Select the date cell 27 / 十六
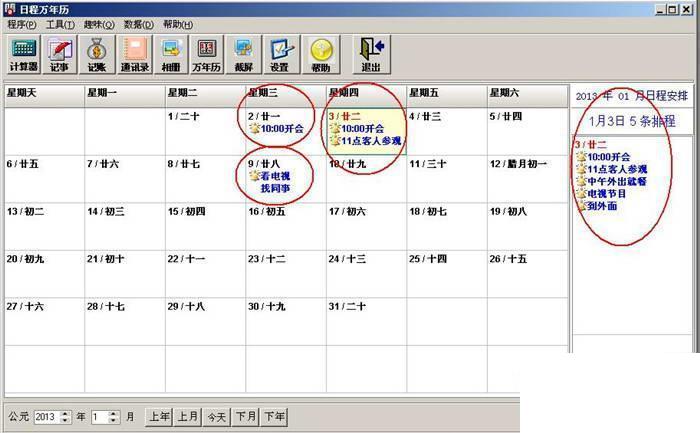 point(44,322)
